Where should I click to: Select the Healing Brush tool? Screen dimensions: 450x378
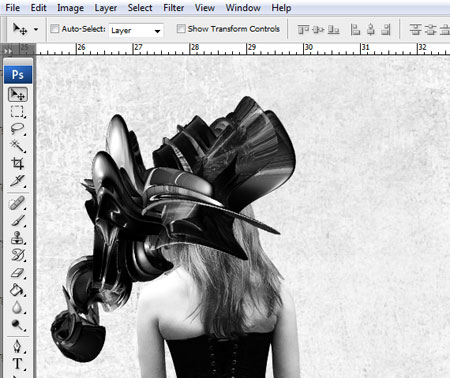pos(18,203)
